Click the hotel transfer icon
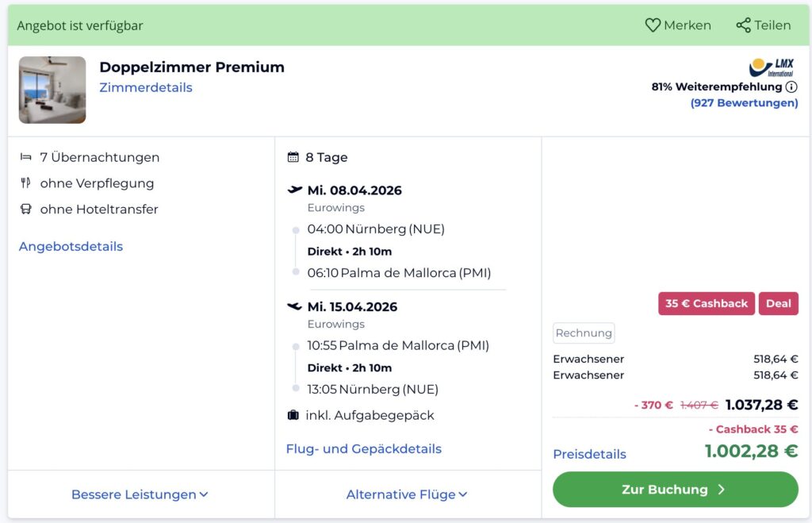Screen dimensions: 812x523 tap(25, 210)
